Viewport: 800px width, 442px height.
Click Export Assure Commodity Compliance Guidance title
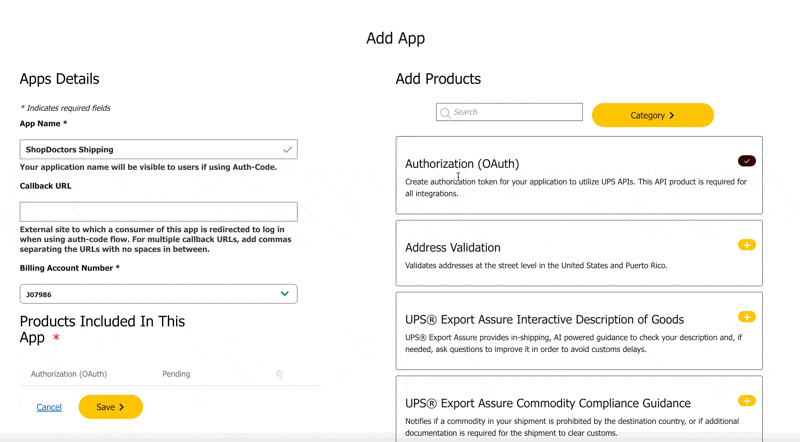point(548,403)
